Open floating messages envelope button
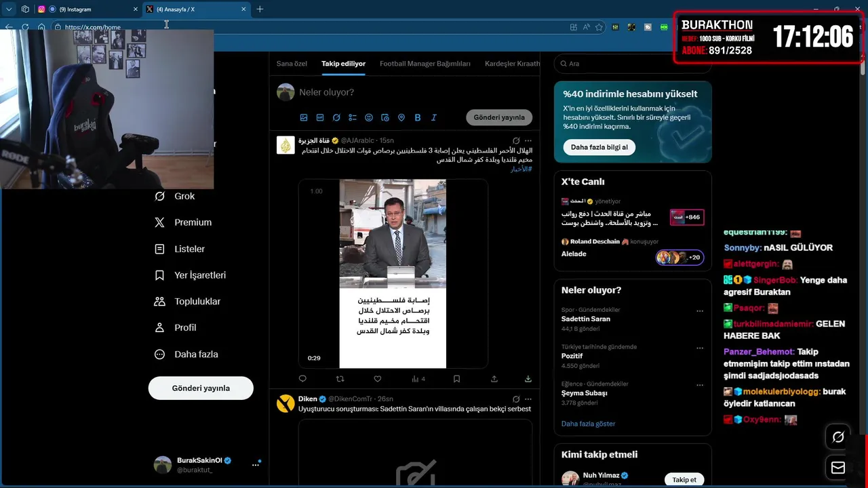This screenshot has height=488, width=868. coord(838,468)
